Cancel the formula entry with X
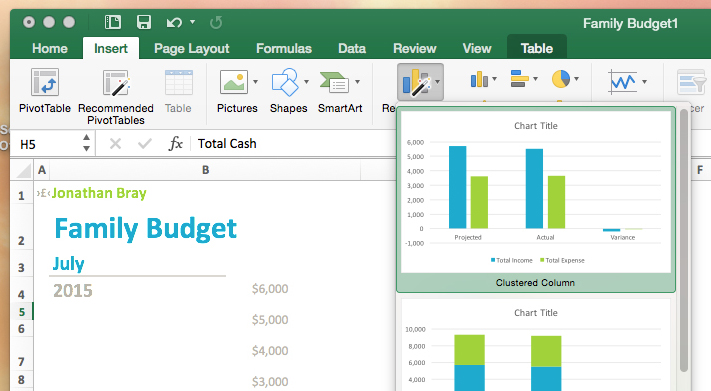 coord(116,144)
